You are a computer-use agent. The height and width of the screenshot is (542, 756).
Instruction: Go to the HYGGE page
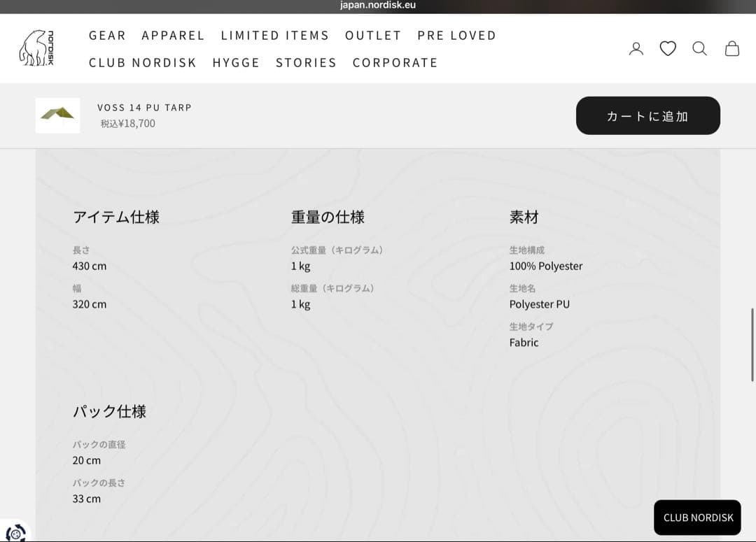(236, 63)
